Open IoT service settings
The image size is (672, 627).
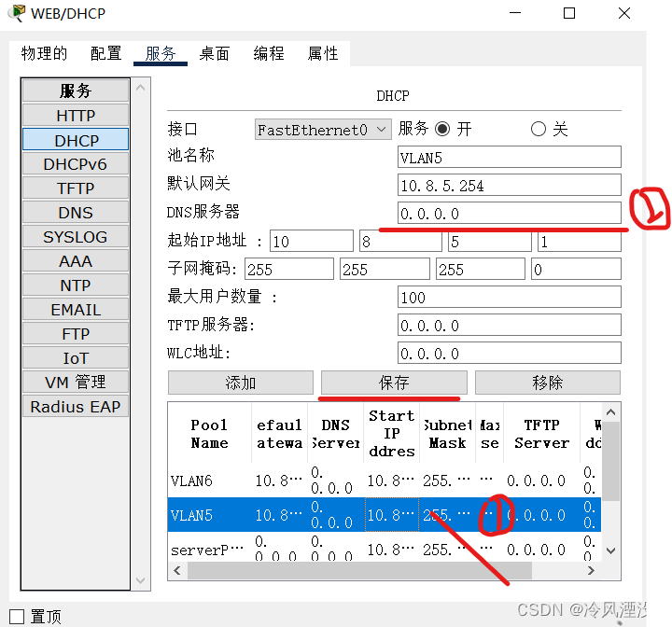pos(76,358)
